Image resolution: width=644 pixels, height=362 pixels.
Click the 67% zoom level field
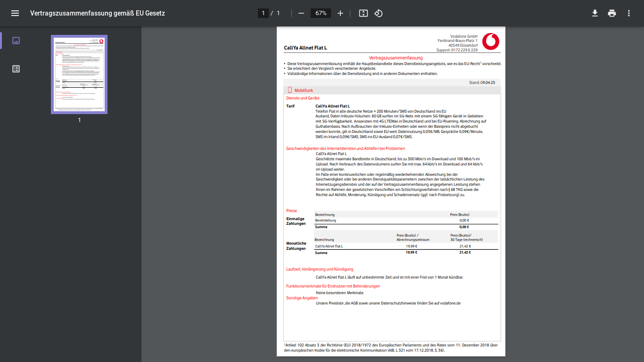[x=321, y=13]
